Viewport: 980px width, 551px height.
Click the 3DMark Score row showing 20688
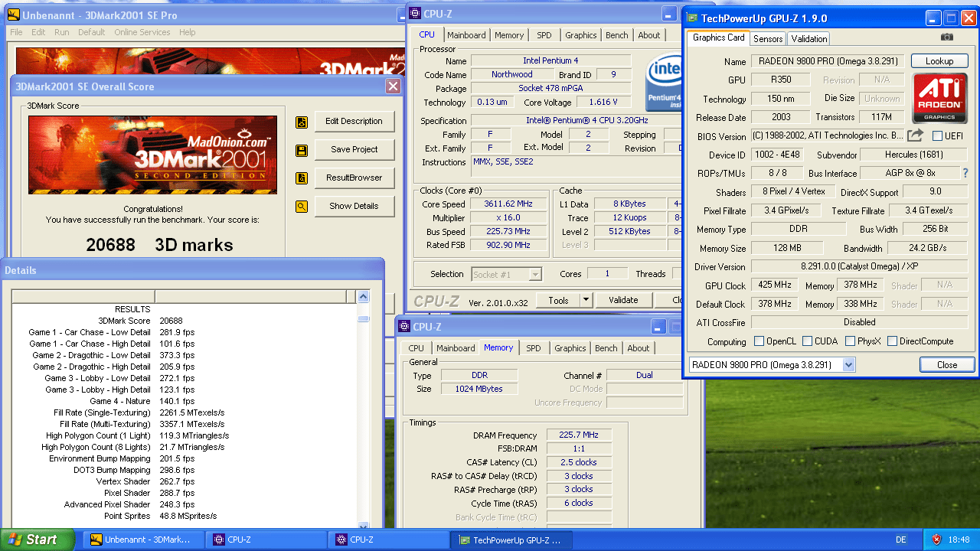pyautogui.click(x=184, y=321)
